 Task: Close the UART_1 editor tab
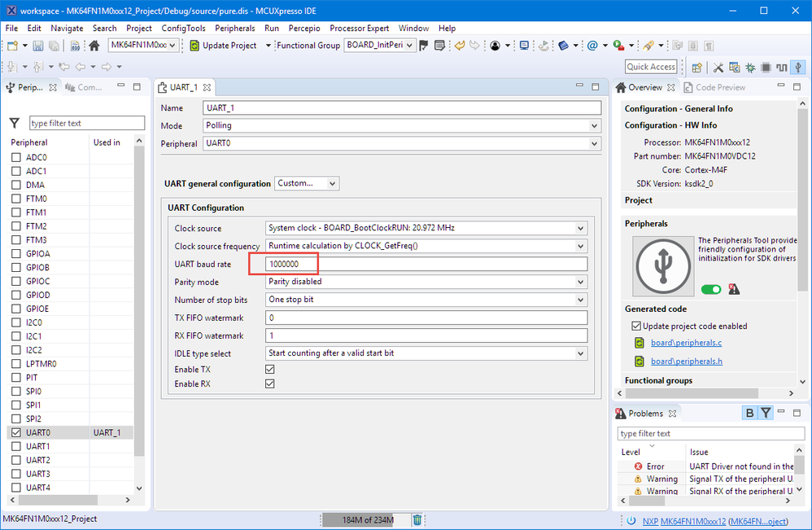(x=207, y=88)
